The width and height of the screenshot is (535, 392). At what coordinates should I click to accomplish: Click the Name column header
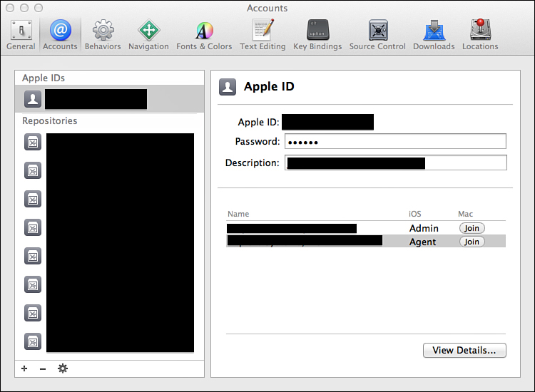click(238, 214)
